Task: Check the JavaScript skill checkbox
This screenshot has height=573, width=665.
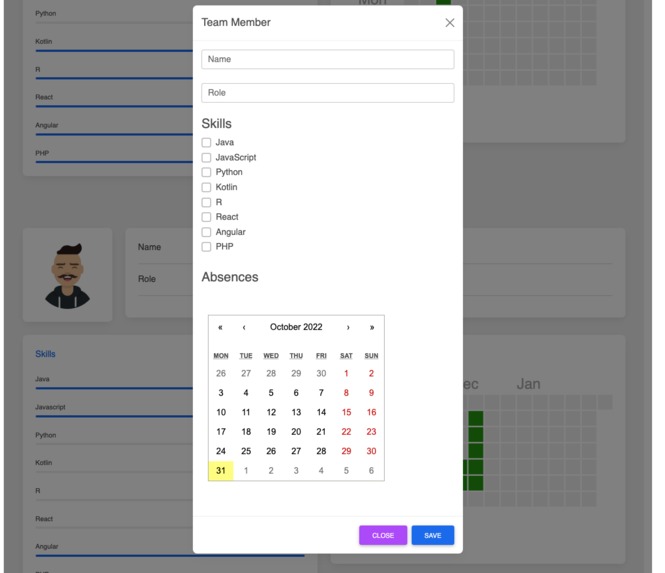Action: pyautogui.click(x=206, y=158)
